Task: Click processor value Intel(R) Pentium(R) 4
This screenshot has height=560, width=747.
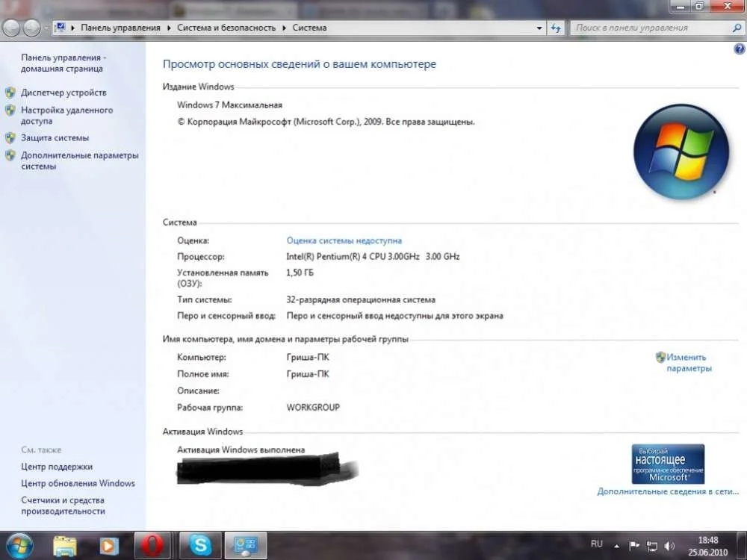Action: [373, 256]
